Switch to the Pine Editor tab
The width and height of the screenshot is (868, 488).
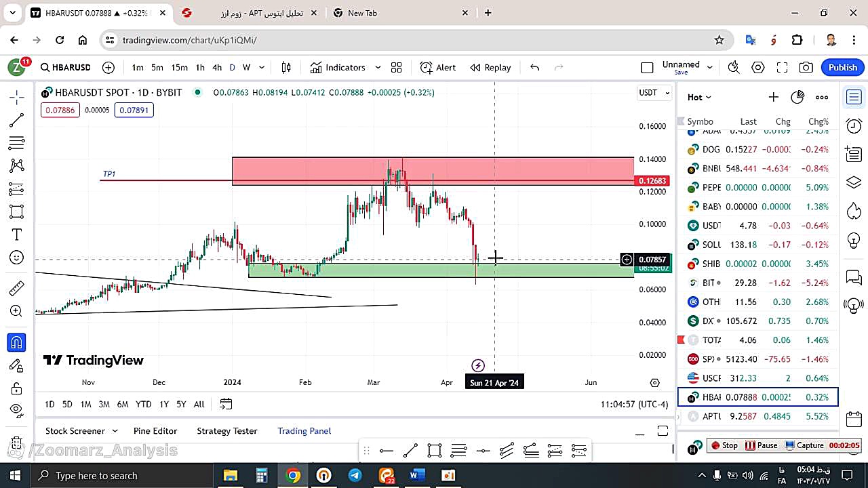(x=155, y=431)
